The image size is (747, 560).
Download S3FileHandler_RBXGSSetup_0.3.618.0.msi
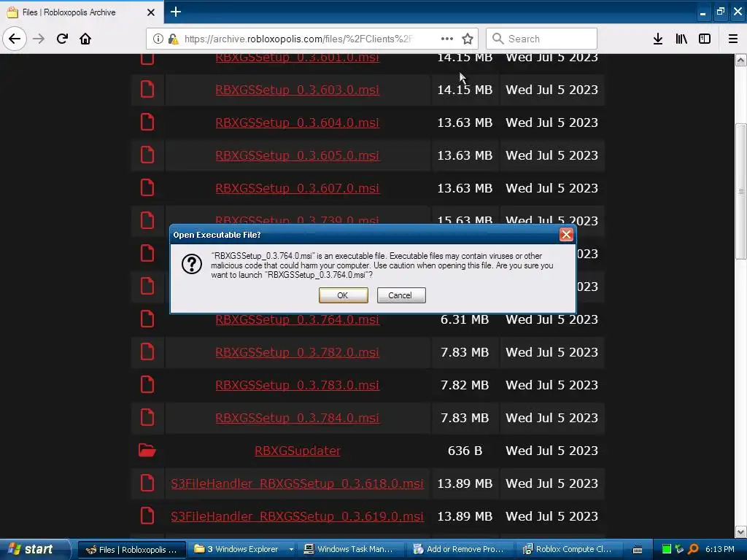pos(298,483)
